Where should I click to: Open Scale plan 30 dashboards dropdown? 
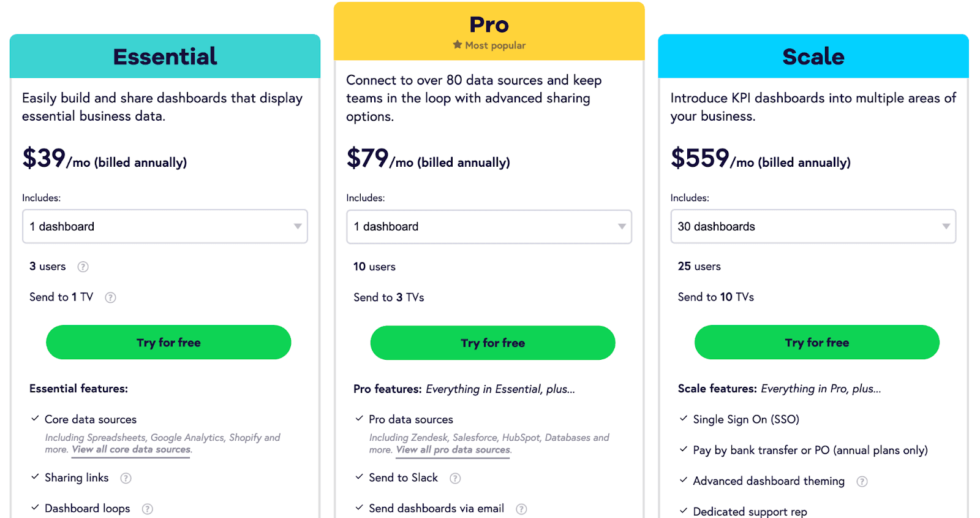click(x=813, y=226)
